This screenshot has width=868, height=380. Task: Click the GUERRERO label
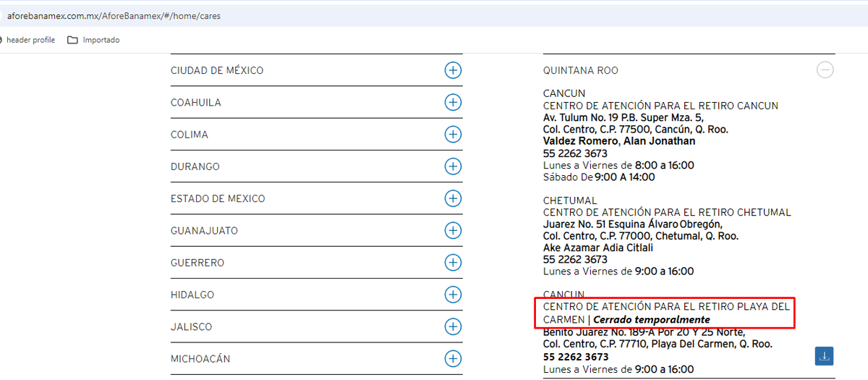(197, 263)
